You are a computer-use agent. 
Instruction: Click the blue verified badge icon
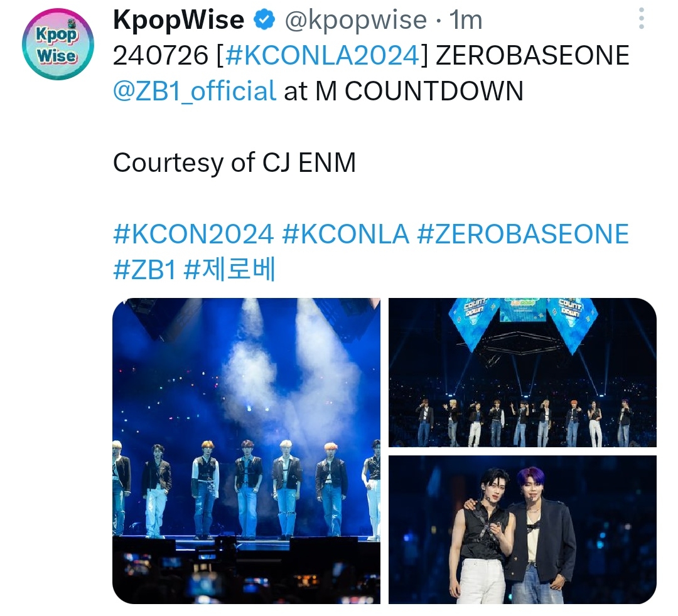click(264, 20)
